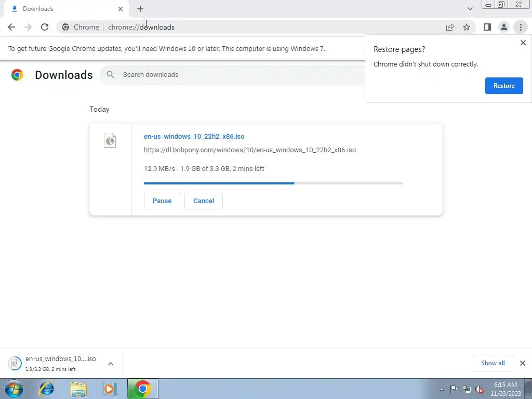
Task: Click the Chrome taskbar button
Action: click(142, 389)
